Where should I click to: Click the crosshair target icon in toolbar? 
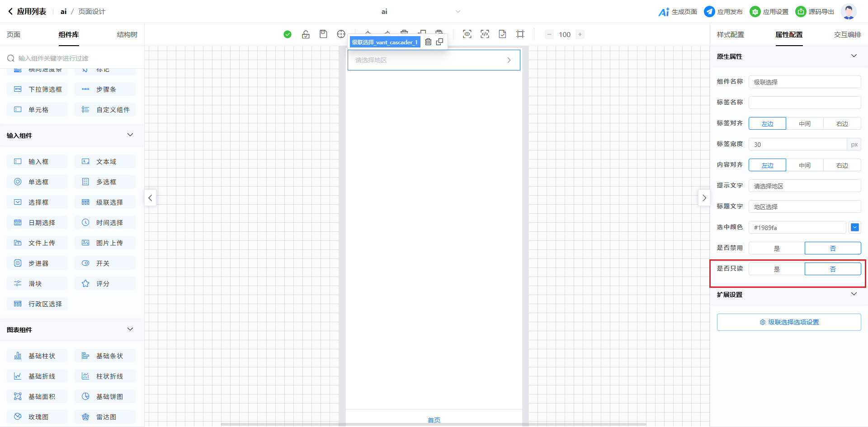coord(341,34)
